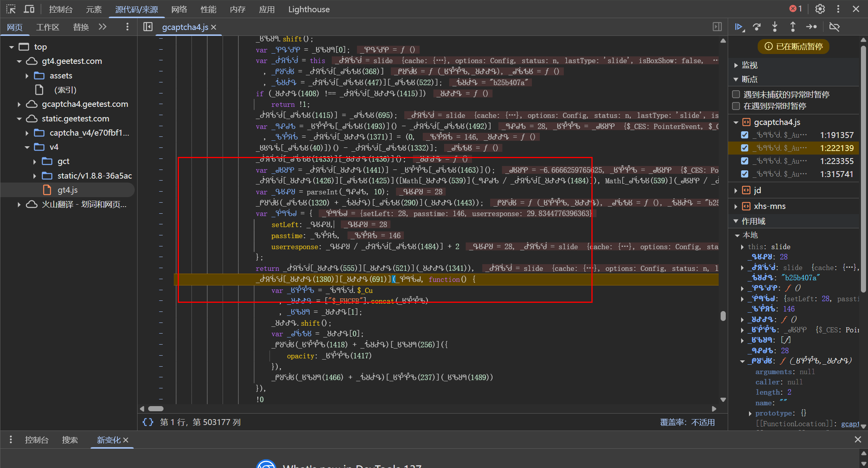Close the bottom drawer
This screenshot has width=868, height=468.
pyautogui.click(x=858, y=440)
